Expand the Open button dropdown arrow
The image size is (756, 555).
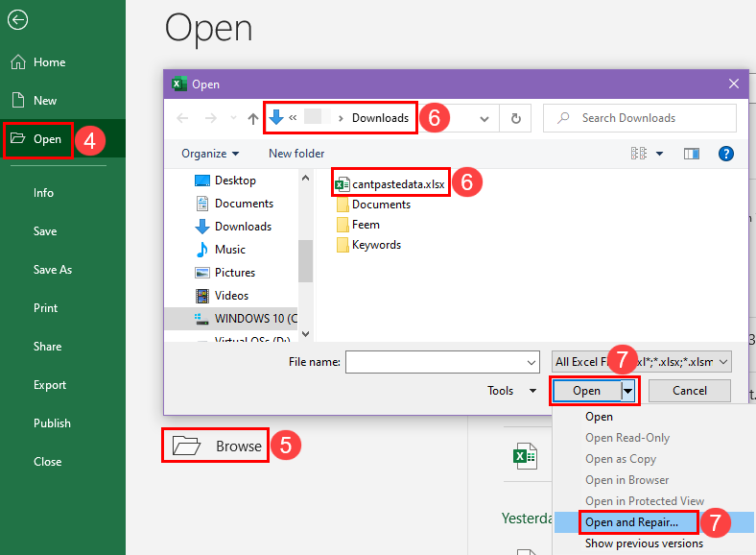point(627,391)
